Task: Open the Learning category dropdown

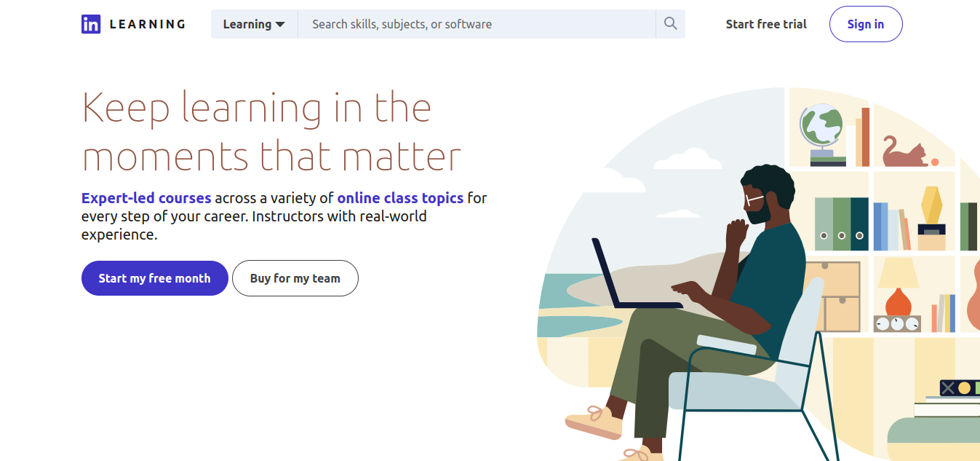Action: [254, 24]
